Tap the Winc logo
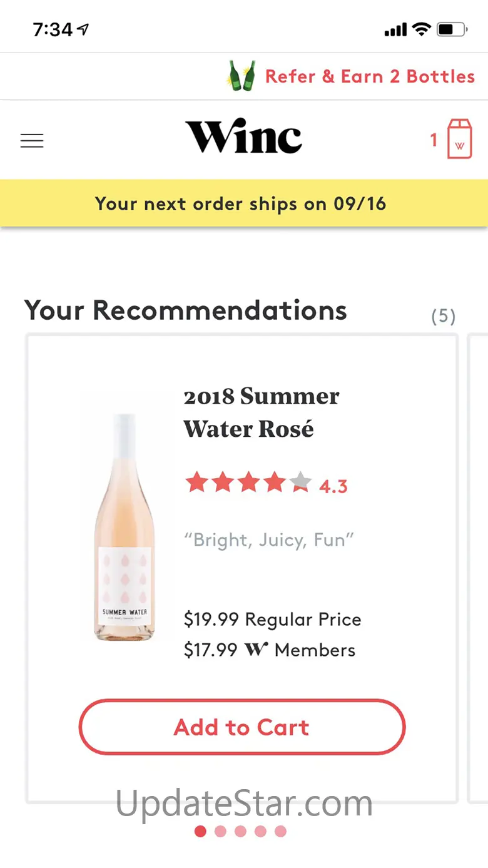 [244, 137]
